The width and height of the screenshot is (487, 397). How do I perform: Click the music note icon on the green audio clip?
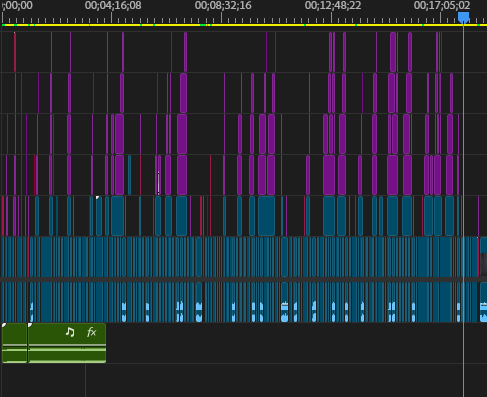pos(70,332)
